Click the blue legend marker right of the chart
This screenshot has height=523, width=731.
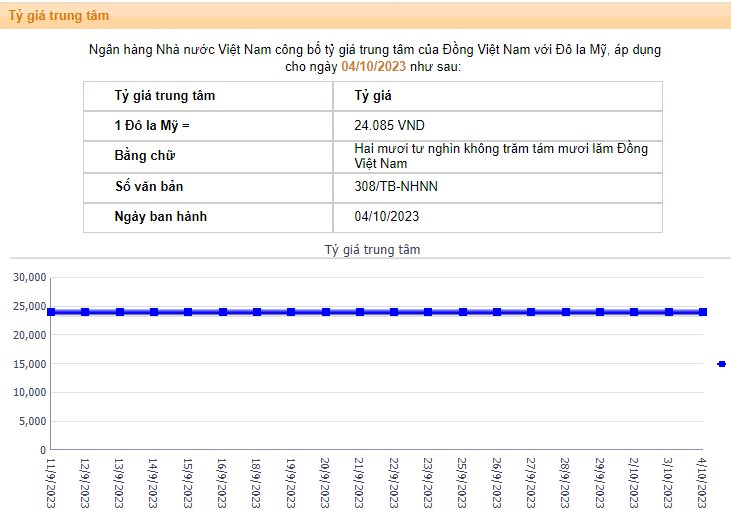coord(722,364)
